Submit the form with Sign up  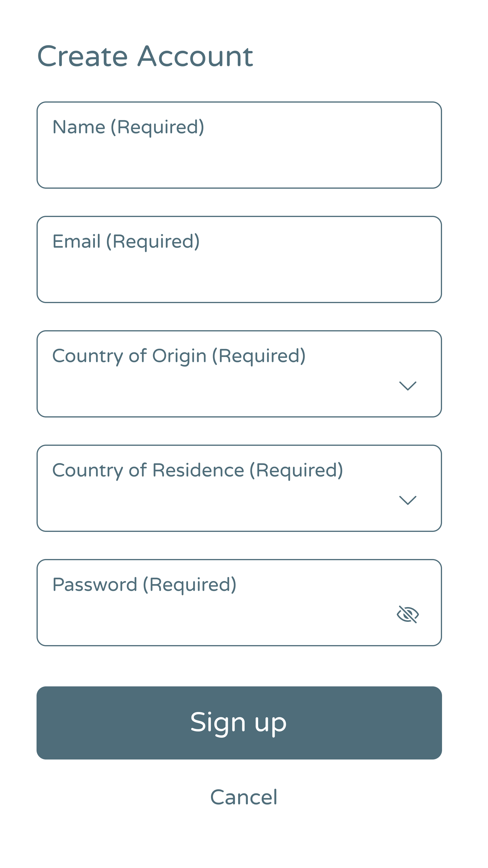[x=239, y=723]
